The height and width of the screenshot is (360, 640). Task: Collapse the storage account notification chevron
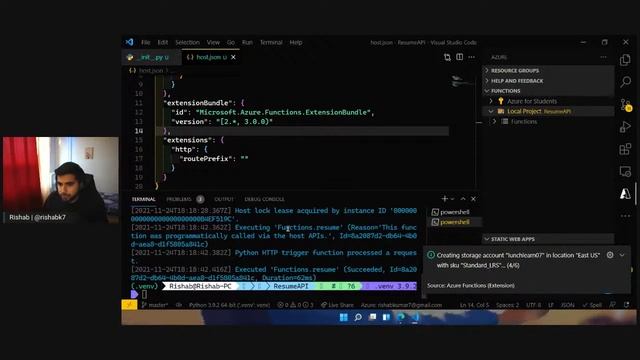[x=622, y=255]
